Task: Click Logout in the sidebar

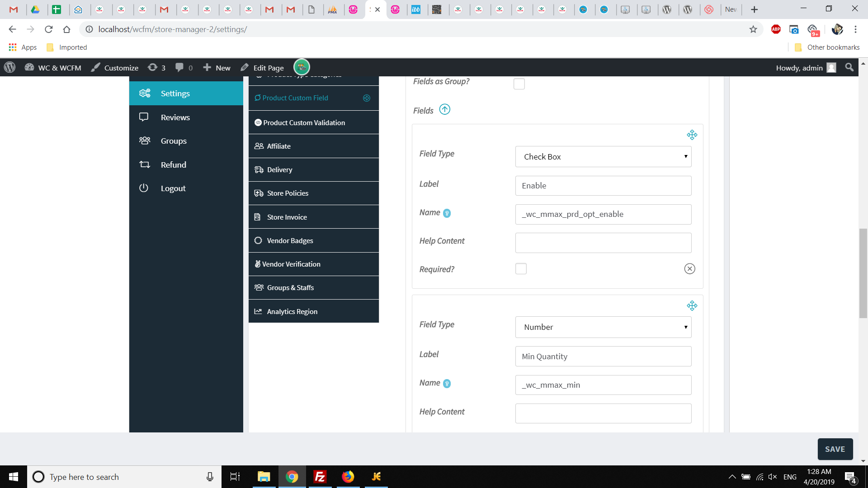Action: coord(186,188)
